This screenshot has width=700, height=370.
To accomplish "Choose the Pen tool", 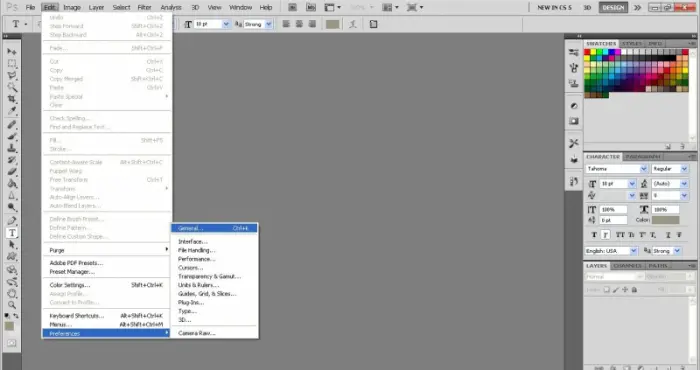I will pos(12,220).
